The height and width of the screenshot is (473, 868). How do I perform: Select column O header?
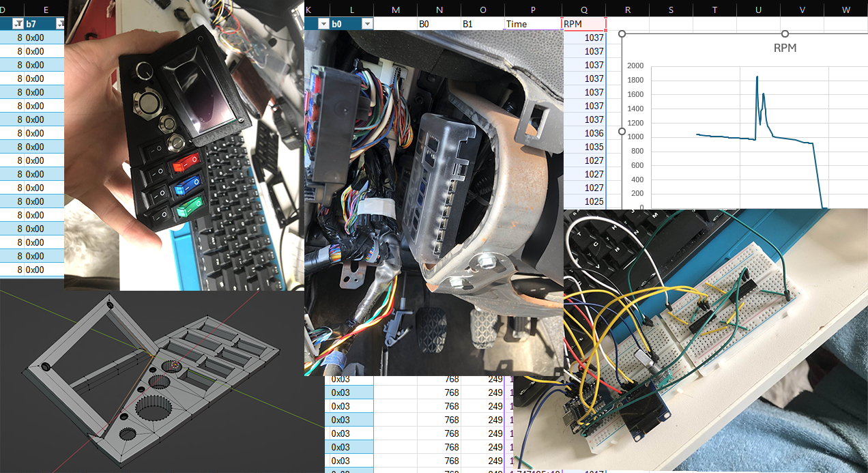482,10
